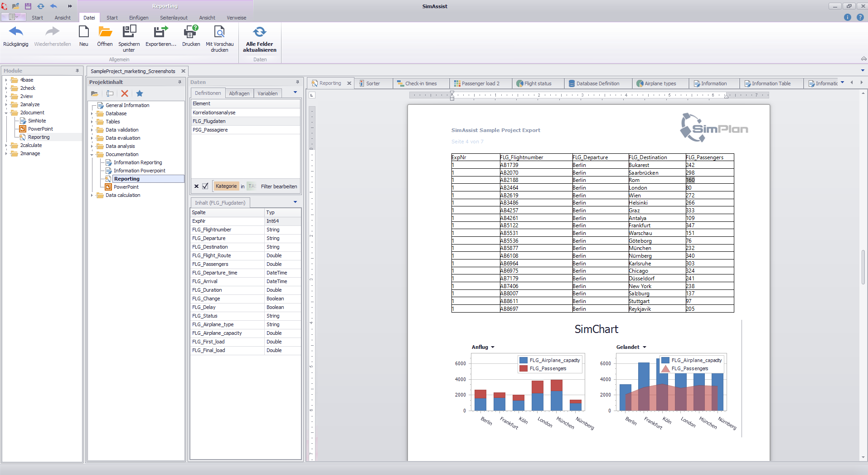Open the Abfragen tab
Screen dimensions: 868x475
tap(239, 93)
